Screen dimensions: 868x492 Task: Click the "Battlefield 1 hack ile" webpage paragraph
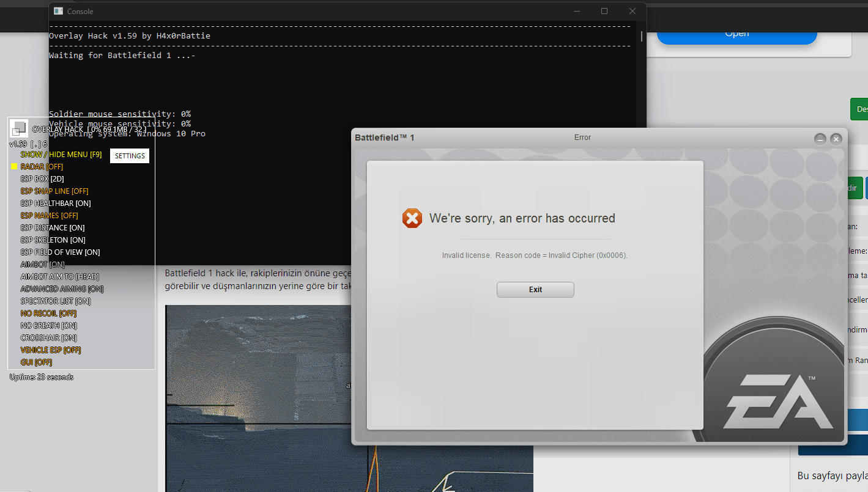[x=257, y=279]
